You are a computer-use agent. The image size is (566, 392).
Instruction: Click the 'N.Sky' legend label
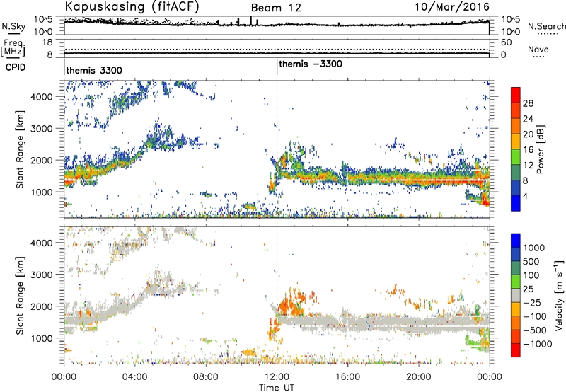[13, 26]
